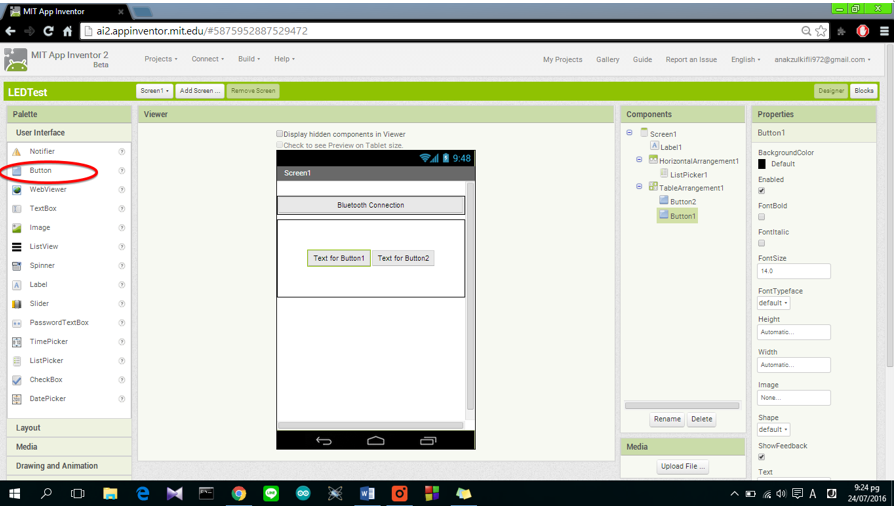Toggle ShowFeedback property
This screenshot has height=508, width=895.
click(x=761, y=457)
